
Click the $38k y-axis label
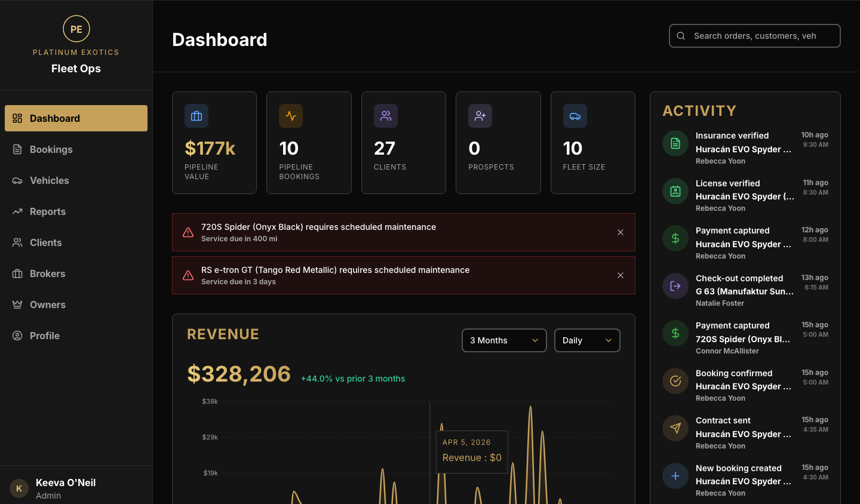[210, 401]
